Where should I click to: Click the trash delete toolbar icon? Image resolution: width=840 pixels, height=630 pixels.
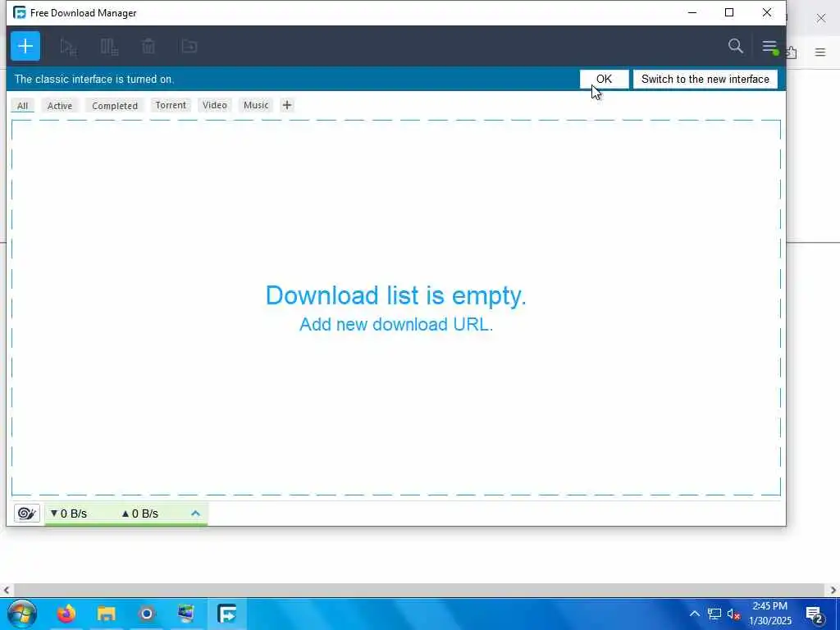click(148, 47)
